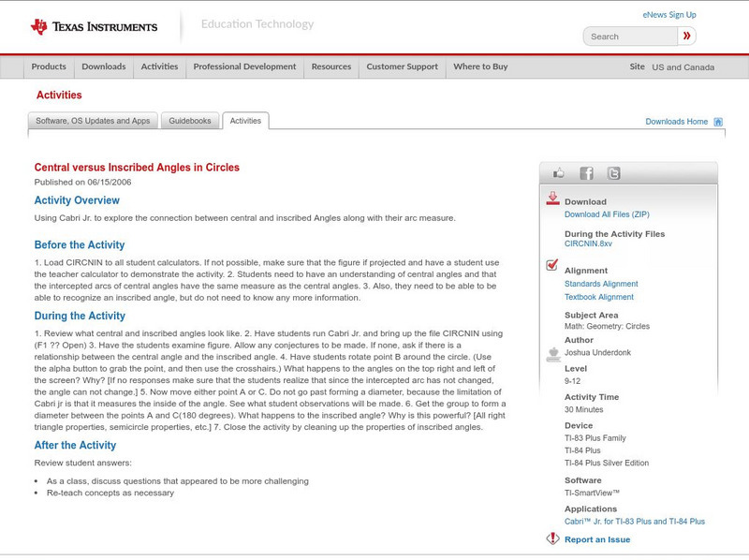The width and height of the screenshot is (749, 560).
Task: Click Download All Files (ZIP) link
Action: click(607, 214)
